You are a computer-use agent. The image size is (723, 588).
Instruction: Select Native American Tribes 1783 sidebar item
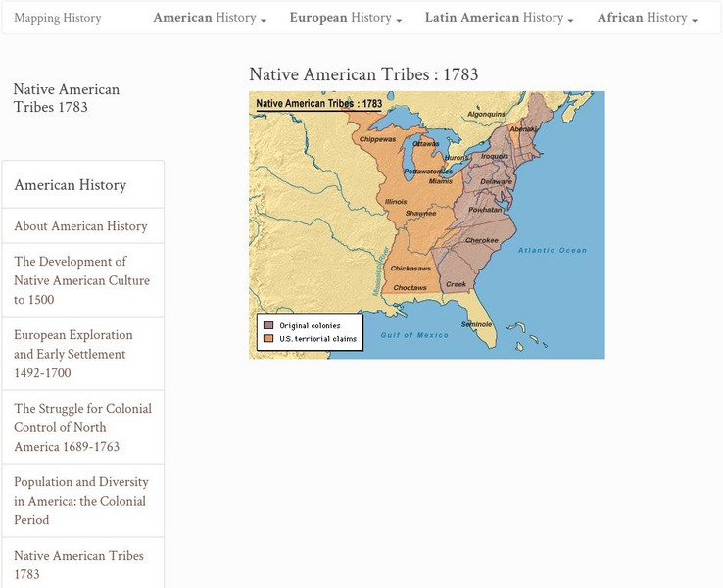pyautogui.click(x=83, y=563)
